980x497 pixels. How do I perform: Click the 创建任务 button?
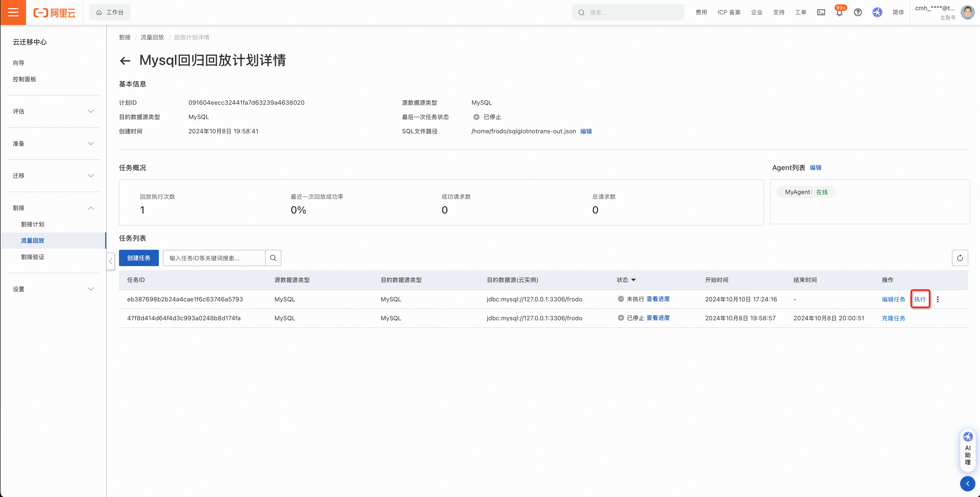[x=139, y=258]
